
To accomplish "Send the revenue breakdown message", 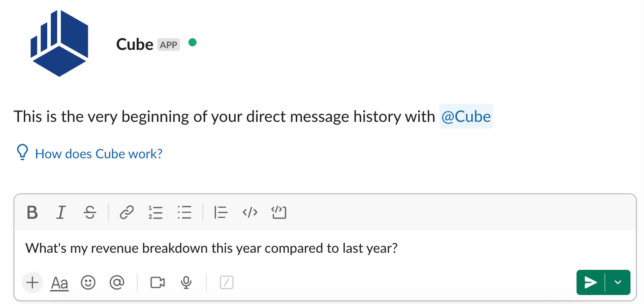I will tap(590, 282).
